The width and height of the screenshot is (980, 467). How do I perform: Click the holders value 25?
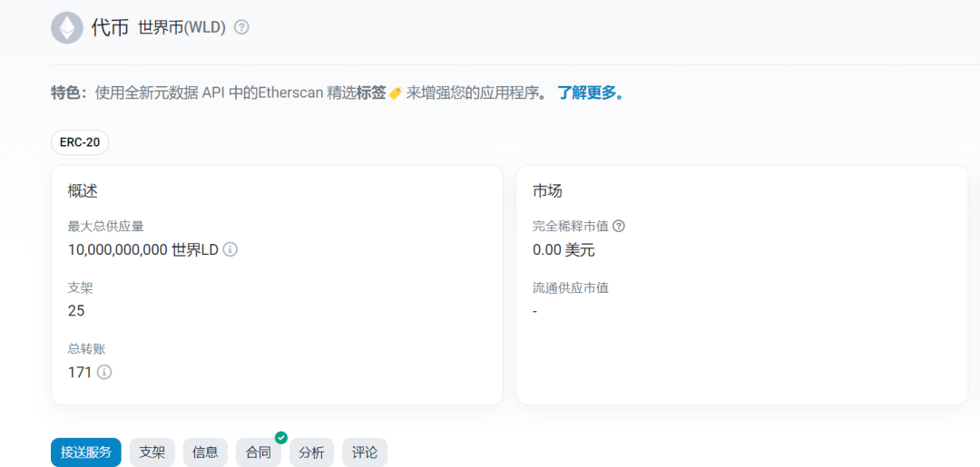coord(76,311)
